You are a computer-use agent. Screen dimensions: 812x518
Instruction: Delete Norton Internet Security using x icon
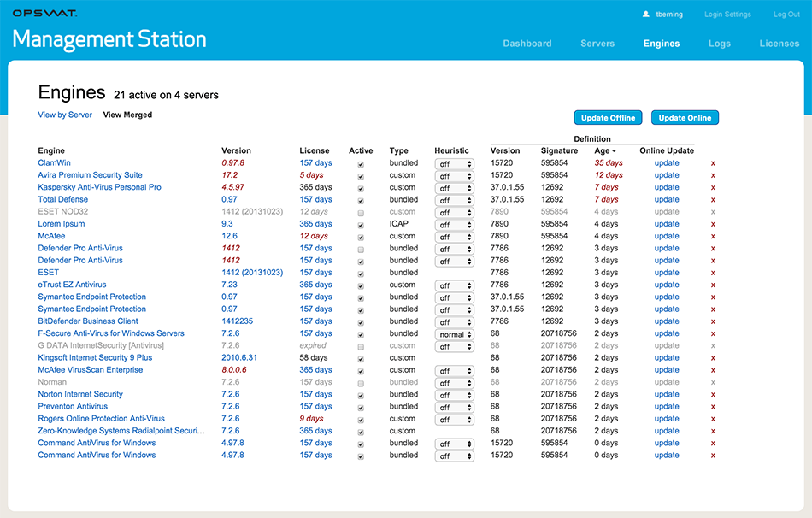(713, 395)
